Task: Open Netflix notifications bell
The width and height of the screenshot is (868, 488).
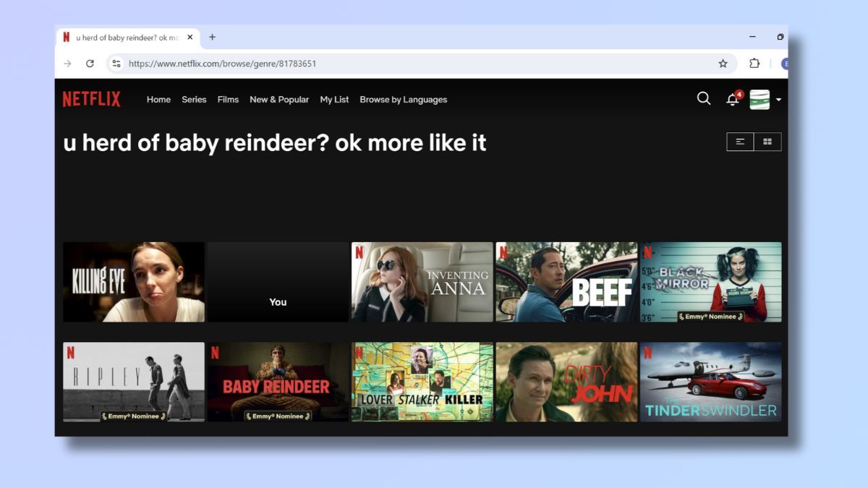Action: click(732, 100)
